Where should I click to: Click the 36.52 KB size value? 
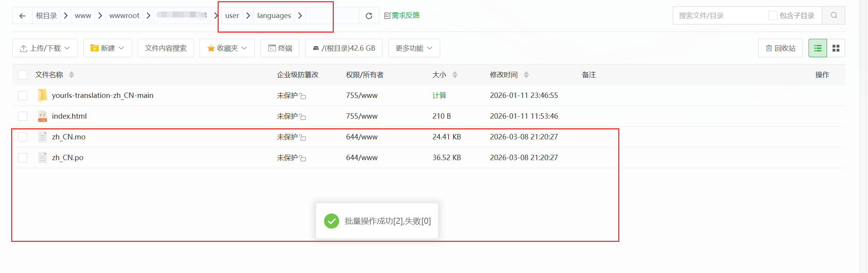click(x=447, y=157)
